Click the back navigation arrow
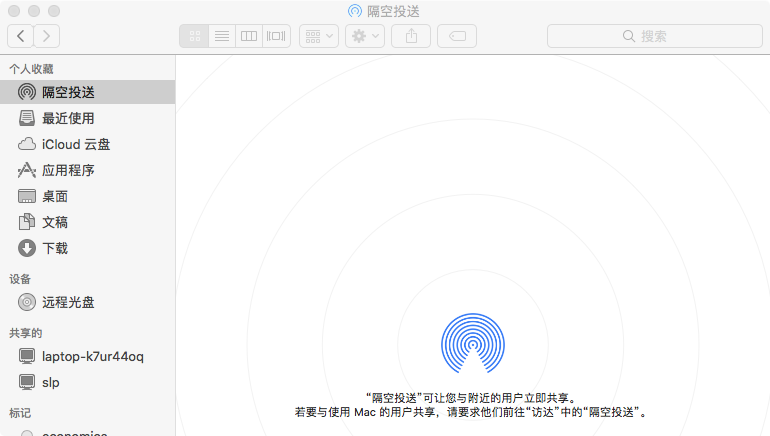The width and height of the screenshot is (770, 436). (21, 36)
